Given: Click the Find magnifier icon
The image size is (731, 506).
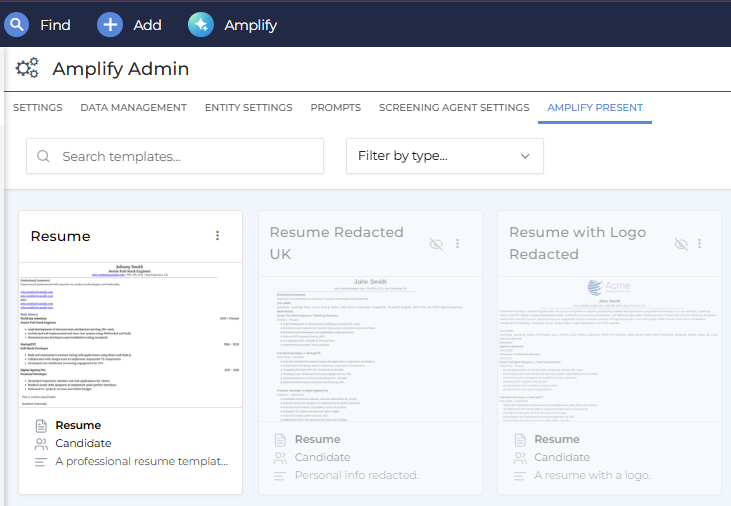Looking at the screenshot, I should pyautogui.click(x=16, y=24).
